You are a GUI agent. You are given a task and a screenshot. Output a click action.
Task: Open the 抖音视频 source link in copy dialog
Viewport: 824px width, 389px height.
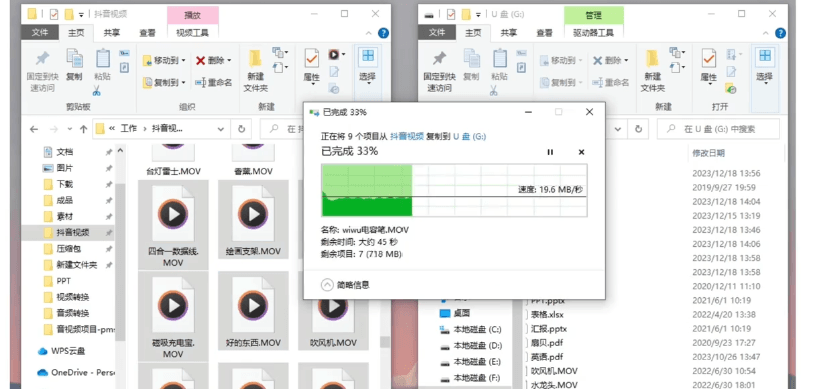click(x=407, y=136)
